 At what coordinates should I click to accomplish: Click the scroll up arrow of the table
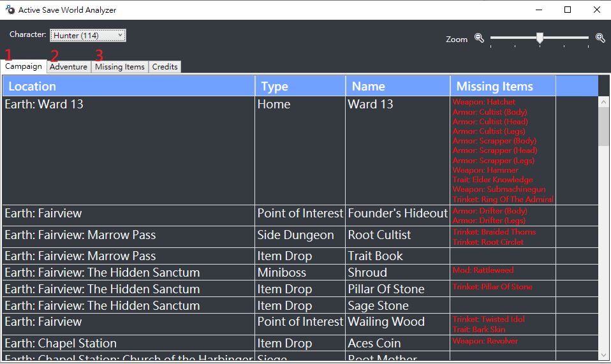tap(603, 102)
